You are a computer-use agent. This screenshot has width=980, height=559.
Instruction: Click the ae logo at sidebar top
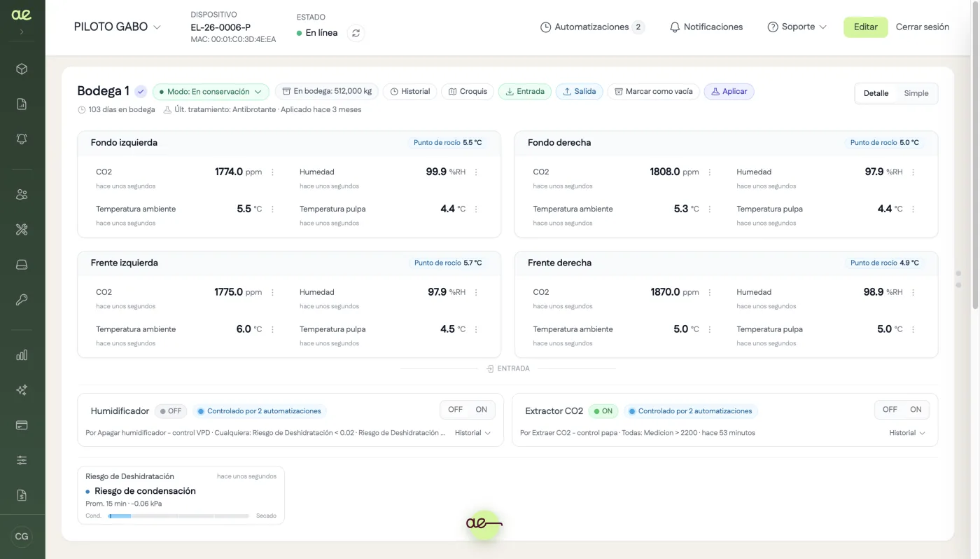(22, 15)
